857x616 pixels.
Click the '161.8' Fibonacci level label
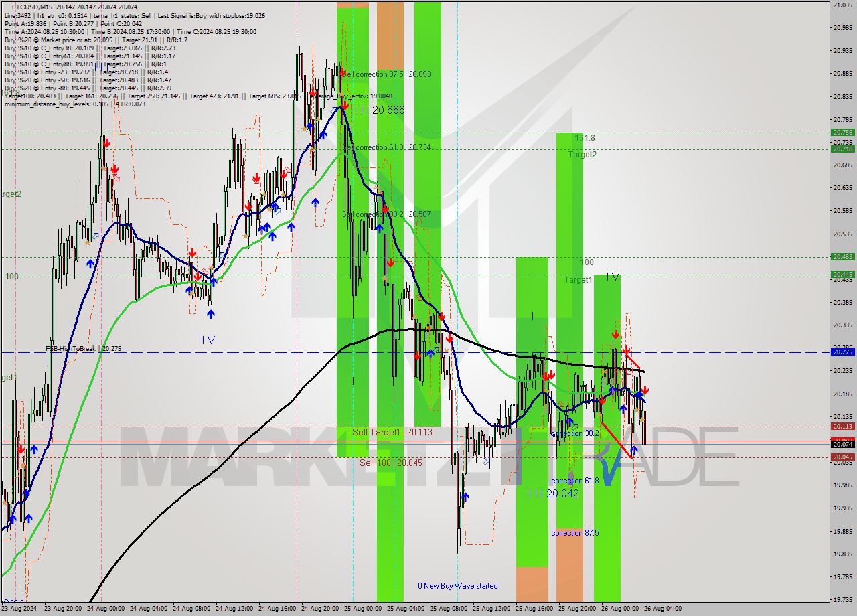585,138
